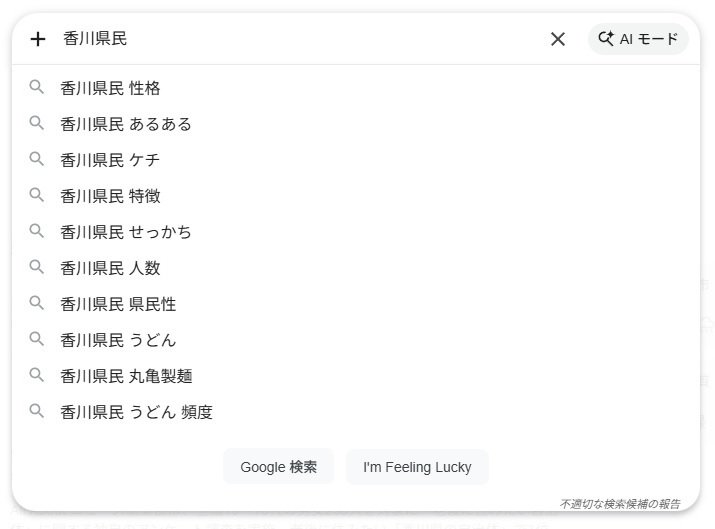Open 不適切な検索候補の報告 link

620,504
